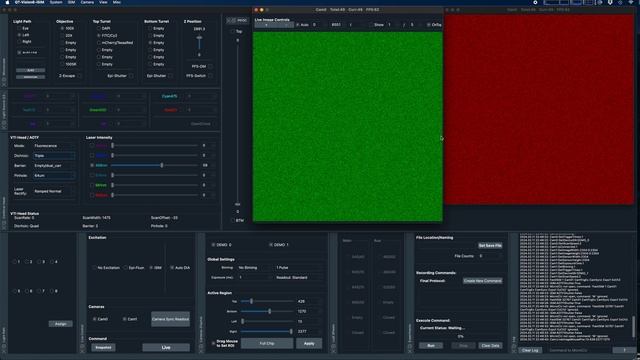
Task: Toggle the DEMO 0 checkbox
Action: pyautogui.click(x=213, y=245)
